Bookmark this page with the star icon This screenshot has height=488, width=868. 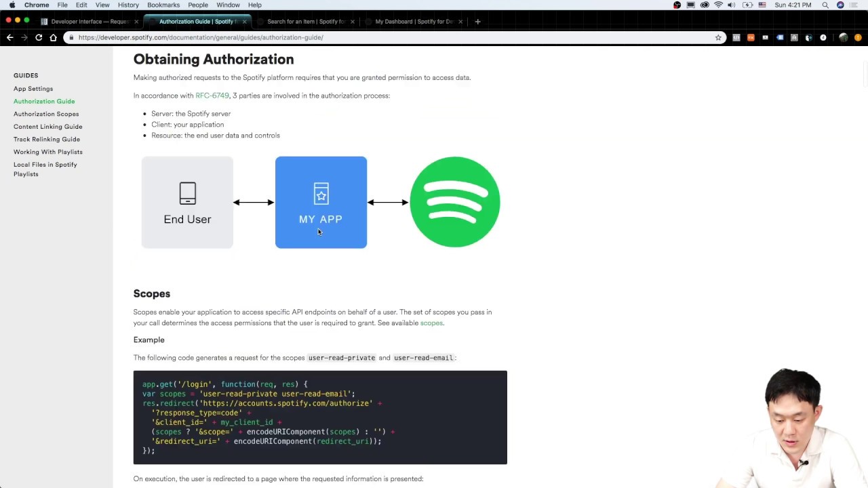coord(718,37)
